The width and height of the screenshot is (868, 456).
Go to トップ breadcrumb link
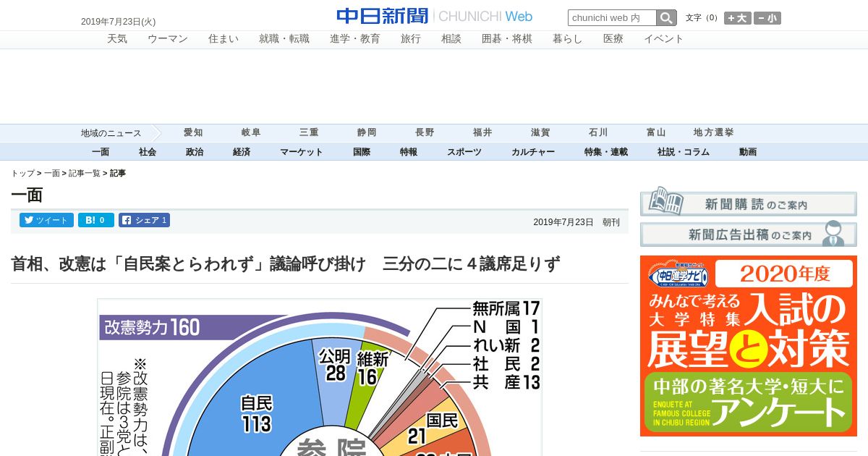coord(22,174)
